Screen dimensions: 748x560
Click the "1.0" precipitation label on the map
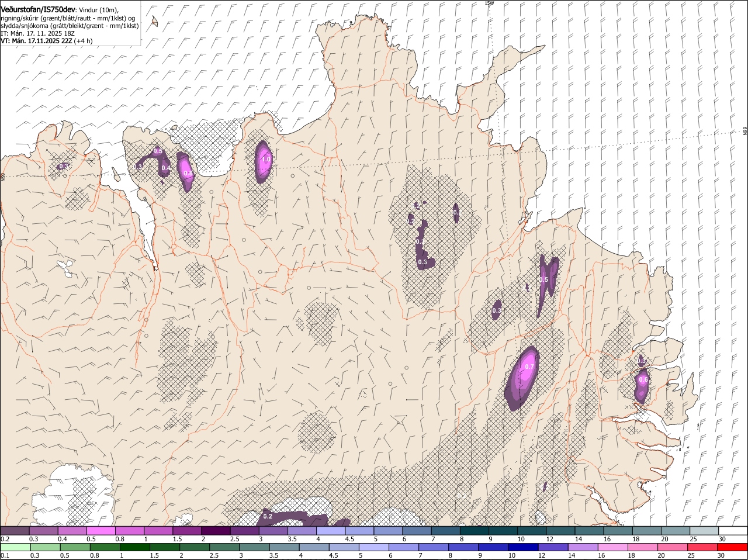[x=266, y=159]
